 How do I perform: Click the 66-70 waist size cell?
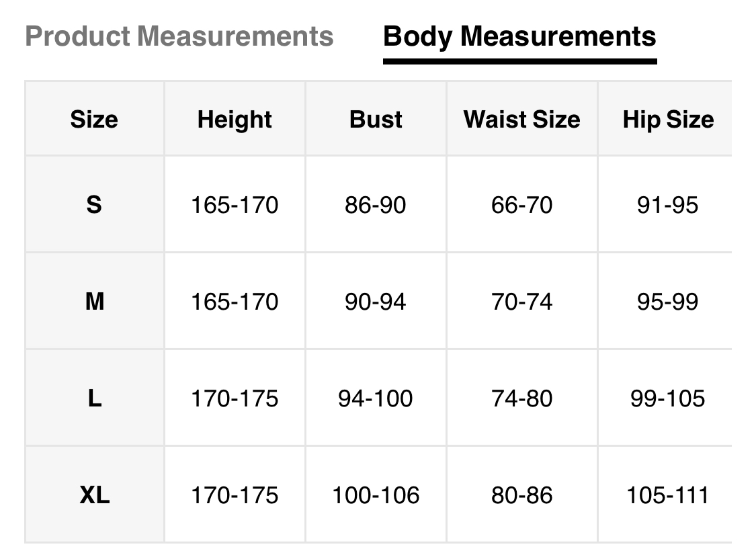(521, 204)
